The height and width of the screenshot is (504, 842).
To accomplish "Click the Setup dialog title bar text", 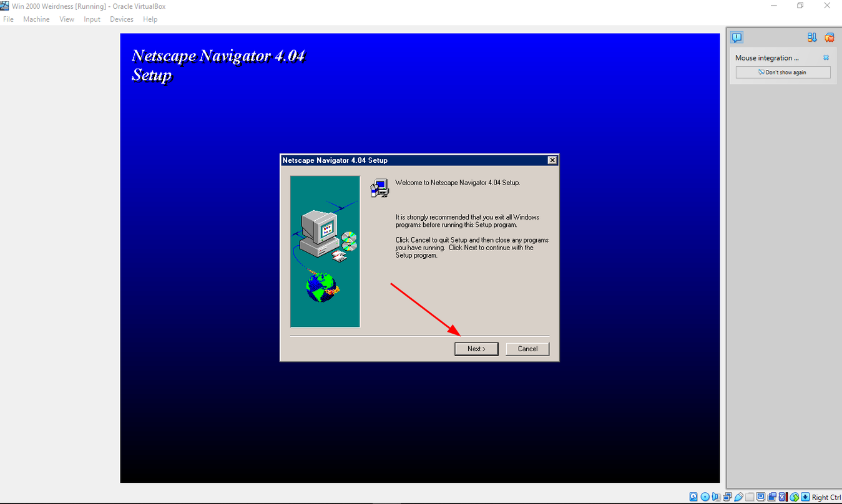I will 335,160.
